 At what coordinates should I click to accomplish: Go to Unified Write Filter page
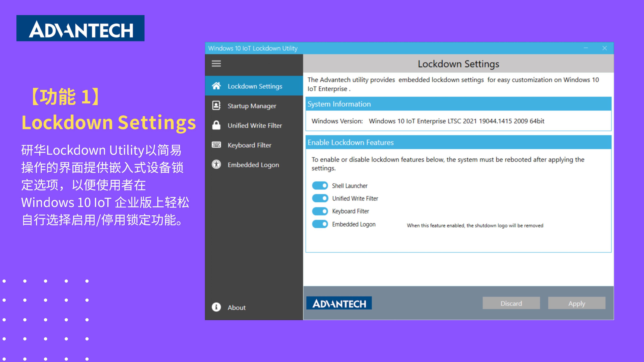pos(254,125)
